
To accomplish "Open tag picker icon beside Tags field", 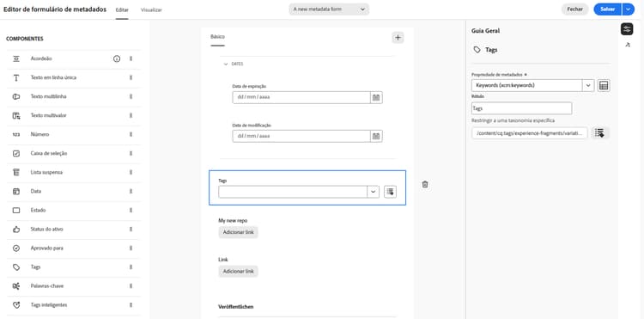I will coord(390,192).
